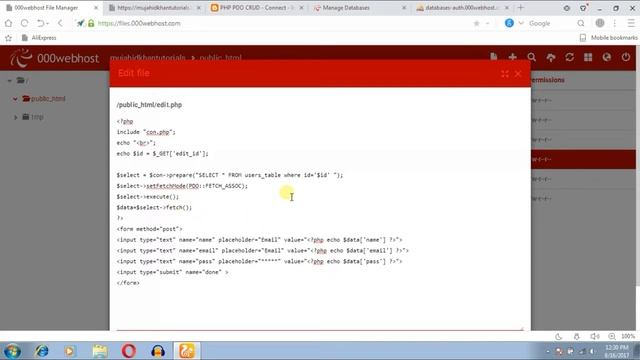Go back with browser back arrow
The width and height of the screenshot is (640, 360).
tap(60, 23)
